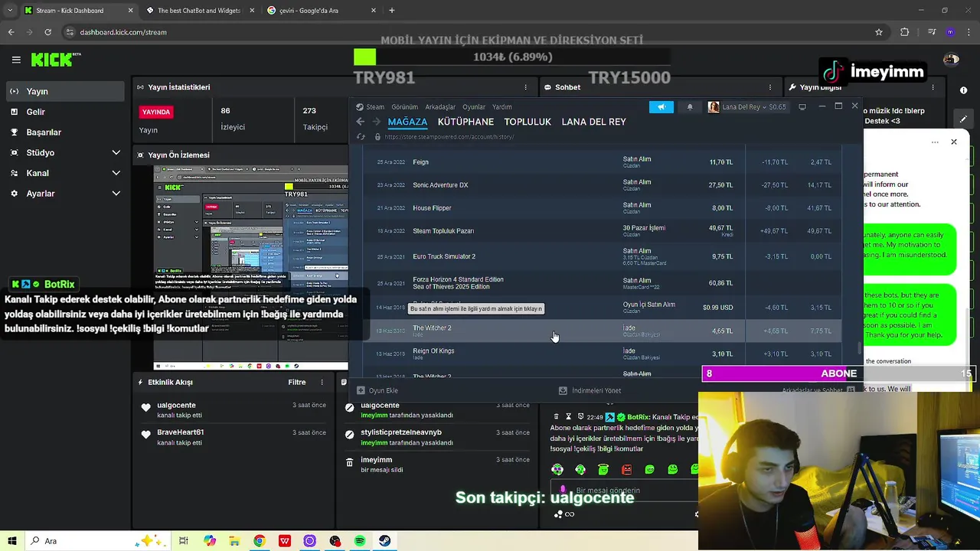Switch to the MAĞAZA tab in Steam
Image resolution: width=980 pixels, height=551 pixels.
(407, 122)
